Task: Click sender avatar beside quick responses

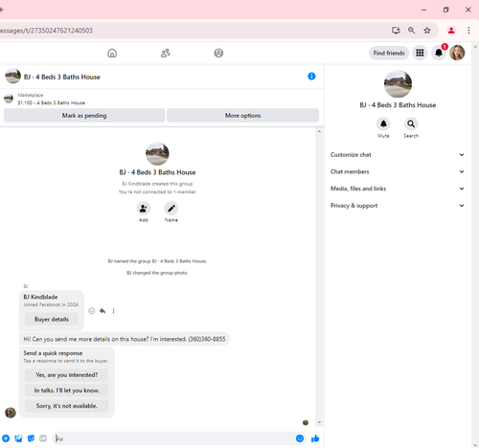Action: 11,413
